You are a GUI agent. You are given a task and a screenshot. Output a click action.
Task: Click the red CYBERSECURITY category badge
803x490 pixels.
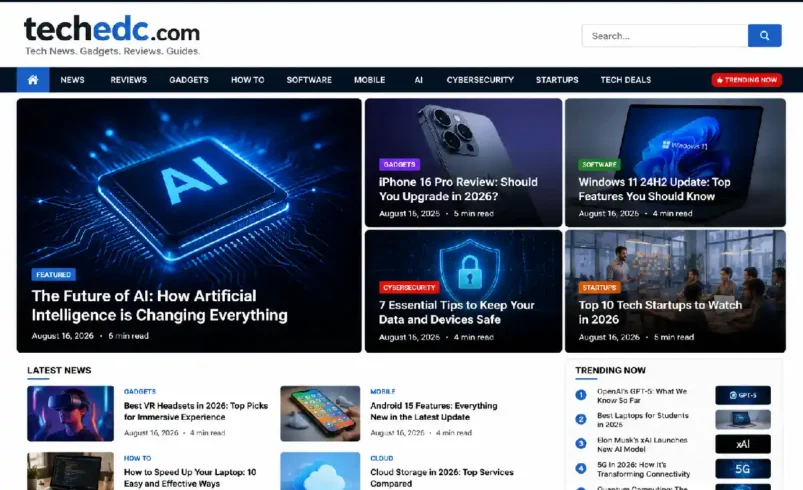pos(409,288)
